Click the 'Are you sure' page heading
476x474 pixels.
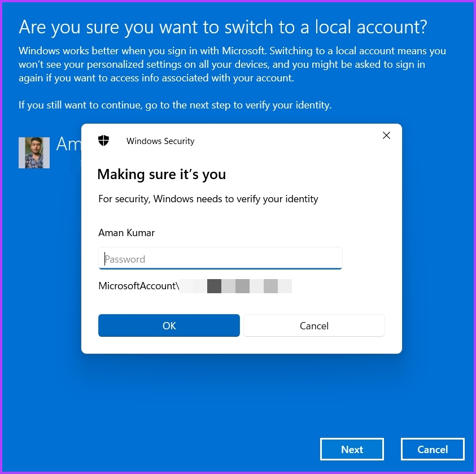(223, 27)
